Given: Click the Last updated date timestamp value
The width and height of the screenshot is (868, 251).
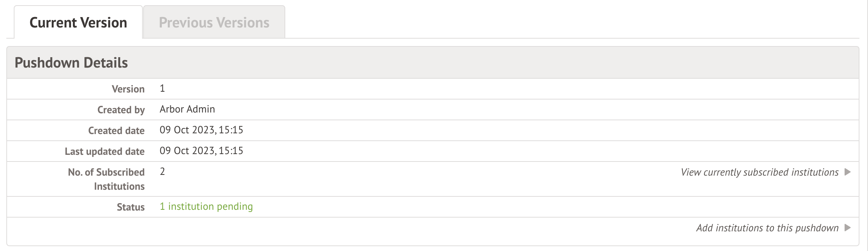Looking at the screenshot, I should [x=201, y=151].
